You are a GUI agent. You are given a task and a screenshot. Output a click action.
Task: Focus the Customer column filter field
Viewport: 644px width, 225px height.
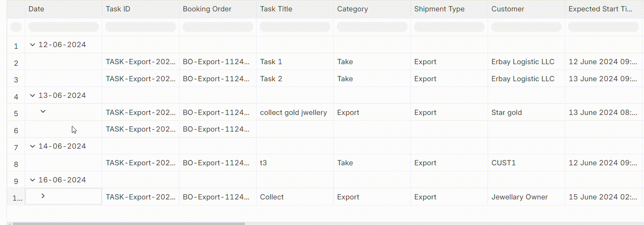526,27
